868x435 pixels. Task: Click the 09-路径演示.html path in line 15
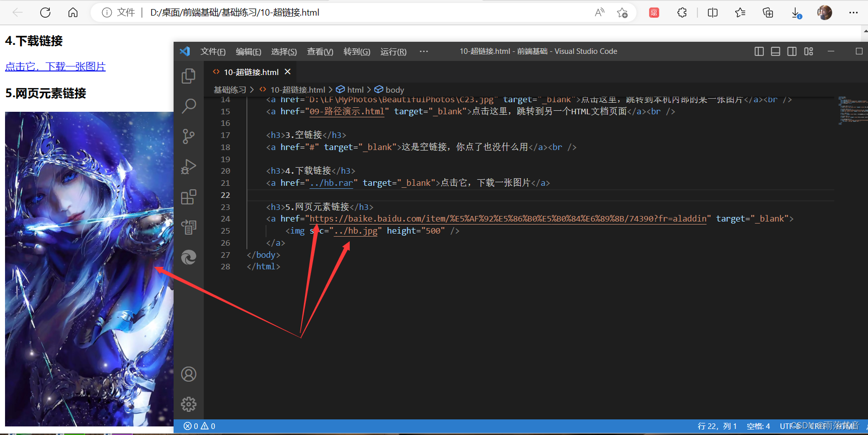pos(347,111)
